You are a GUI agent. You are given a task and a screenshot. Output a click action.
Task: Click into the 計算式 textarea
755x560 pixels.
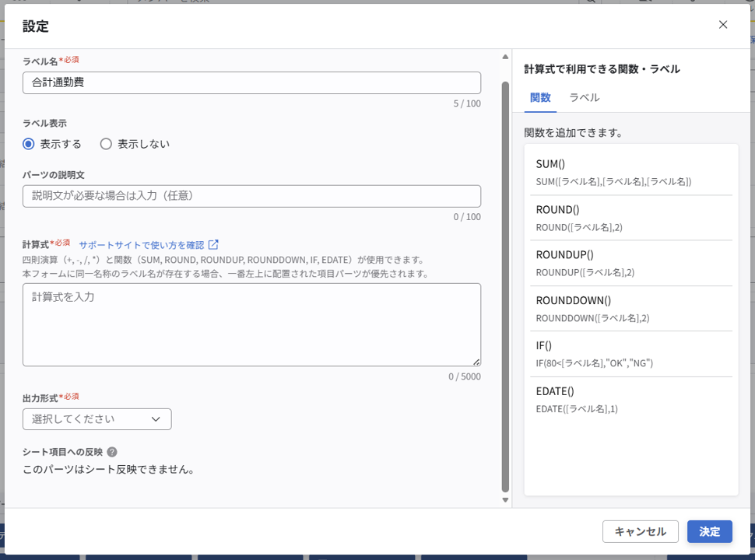pyautogui.click(x=251, y=325)
